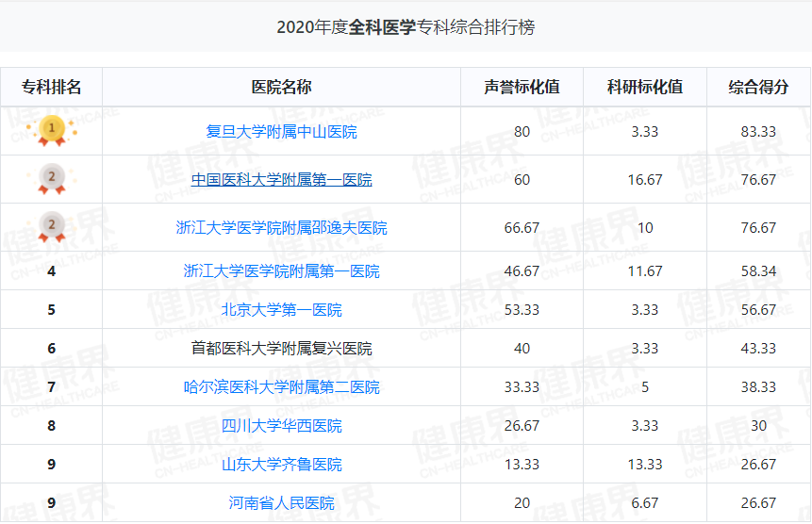Click the 科研标化值 column header
Image resolution: width=812 pixels, height=524 pixels.
645,87
